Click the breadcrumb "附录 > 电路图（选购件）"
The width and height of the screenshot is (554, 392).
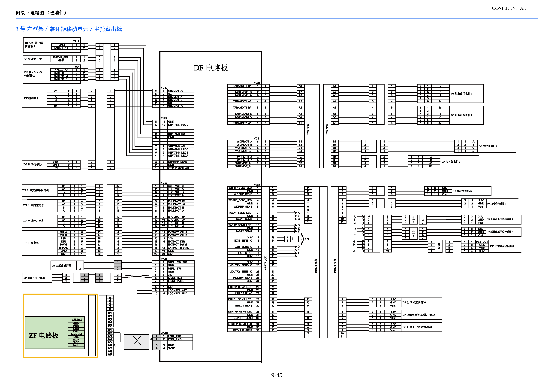[41, 13]
